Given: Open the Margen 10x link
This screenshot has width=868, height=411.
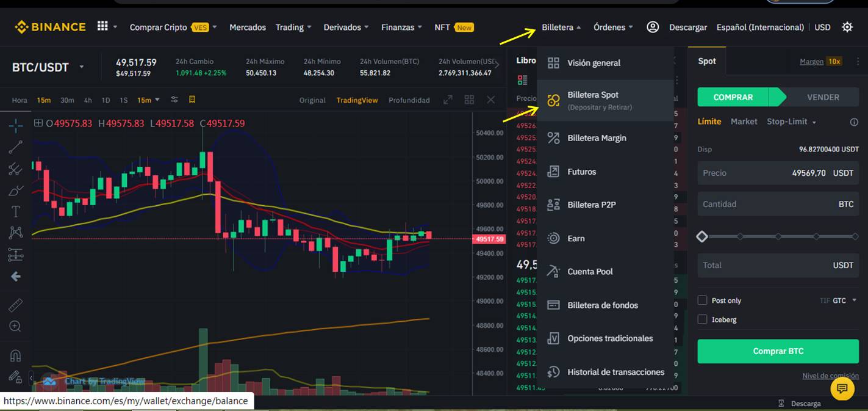Looking at the screenshot, I should [821, 61].
